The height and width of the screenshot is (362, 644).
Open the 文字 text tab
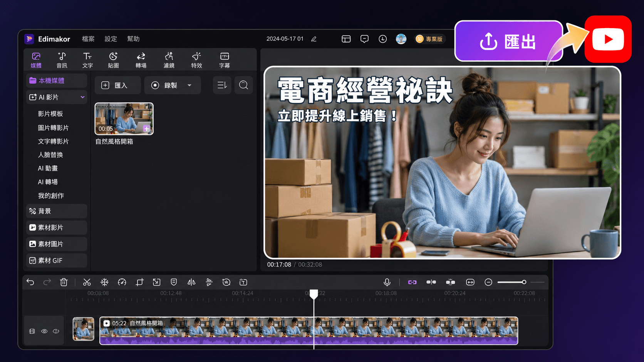(87, 60)
